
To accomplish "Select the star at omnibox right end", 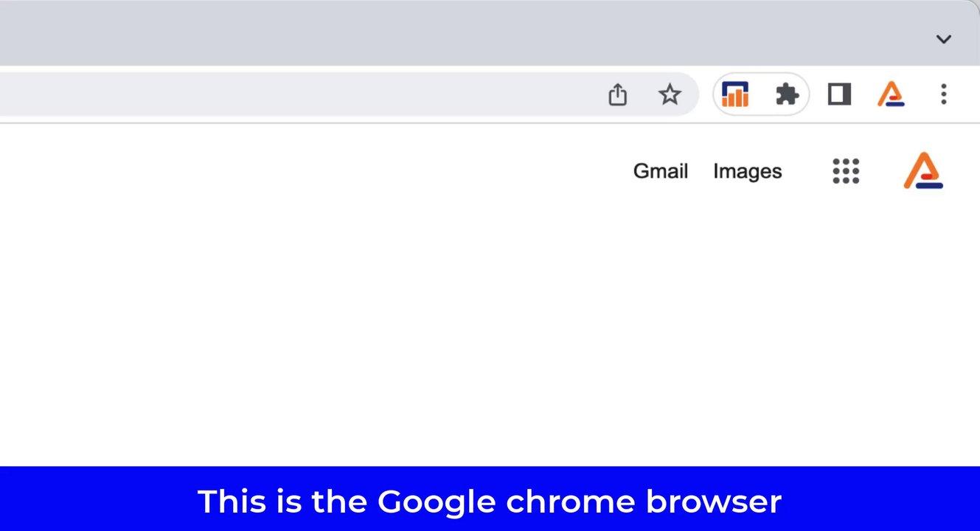I will (670, 94).
